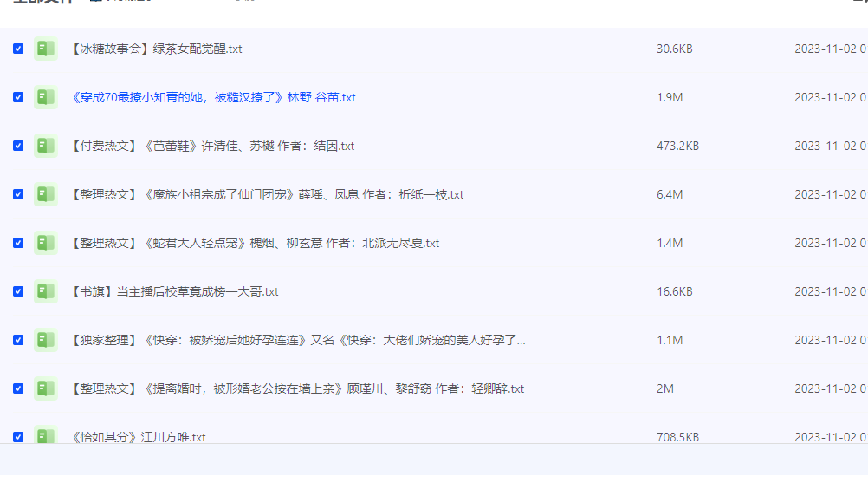The image size is (868, 496).
Task: Open 【书旗】当主播后校草竟成榜一大哥.txt
Action: [x=173, y=292]
